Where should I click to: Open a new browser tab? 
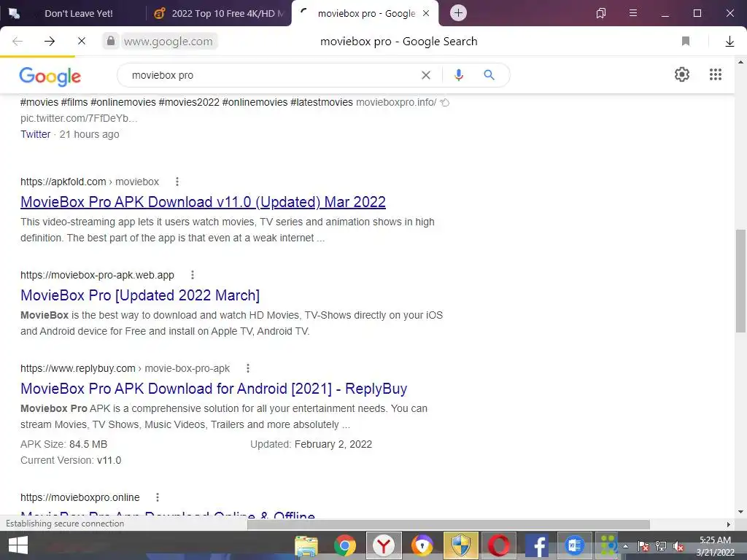pos(458,13)
